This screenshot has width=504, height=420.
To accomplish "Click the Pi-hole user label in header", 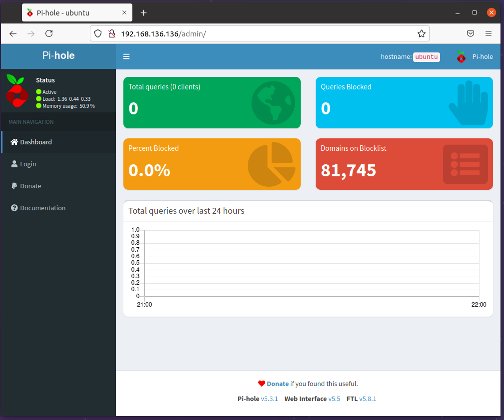I will (x=483, y=56).
